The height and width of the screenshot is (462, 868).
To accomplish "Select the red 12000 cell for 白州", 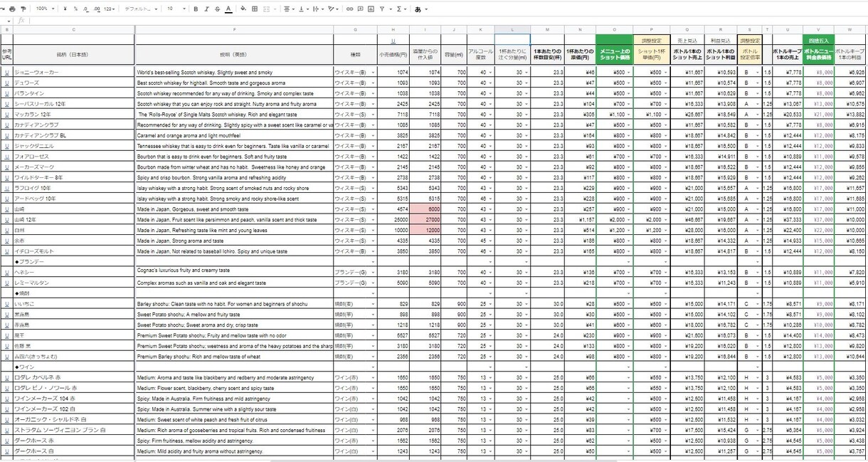I will tap(425, 230).
